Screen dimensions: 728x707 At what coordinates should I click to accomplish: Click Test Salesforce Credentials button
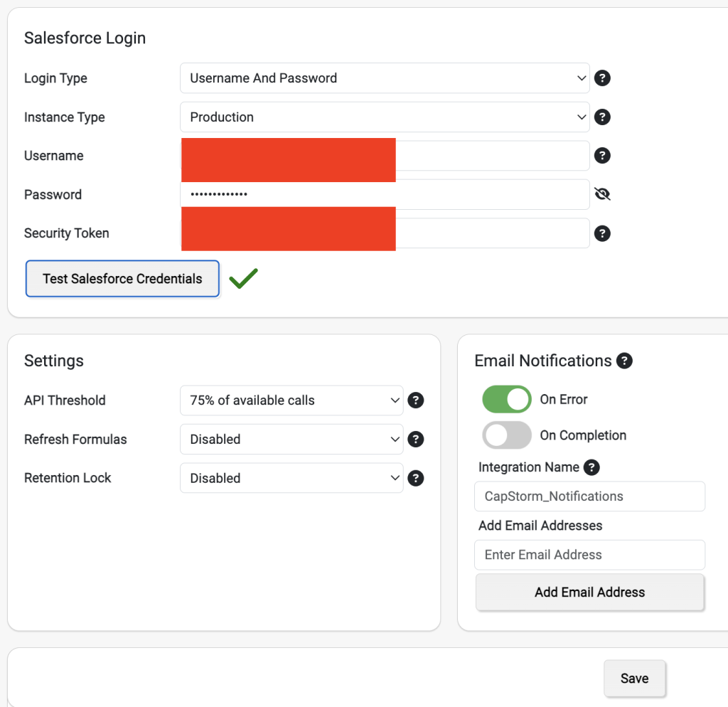122,279
